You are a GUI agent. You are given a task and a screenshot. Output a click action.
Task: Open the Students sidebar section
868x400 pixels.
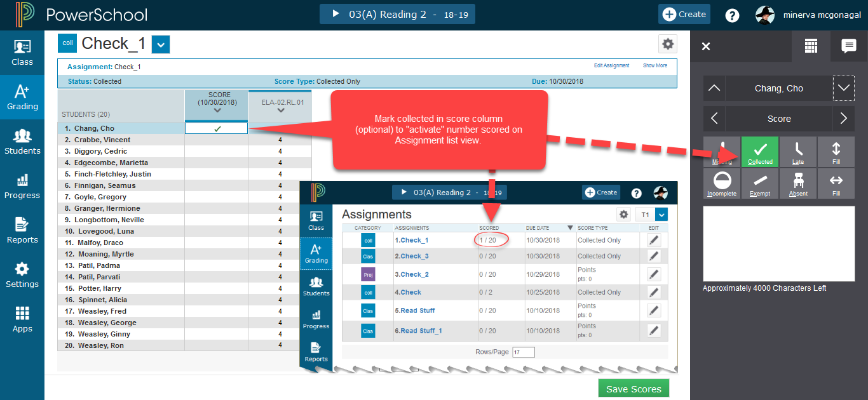click(22, 142)
